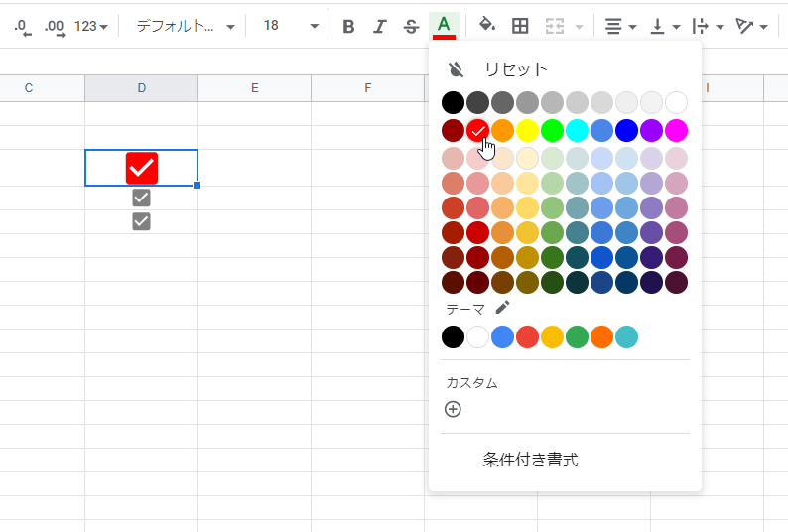Select column D header
The height and width of the screenshot is (532, 788).
142,88
